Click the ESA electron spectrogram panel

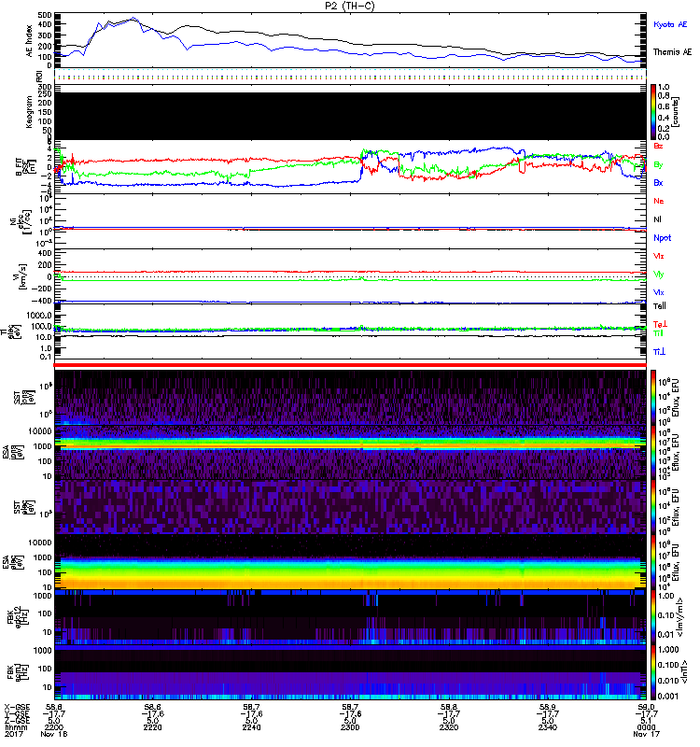[350, 562]
